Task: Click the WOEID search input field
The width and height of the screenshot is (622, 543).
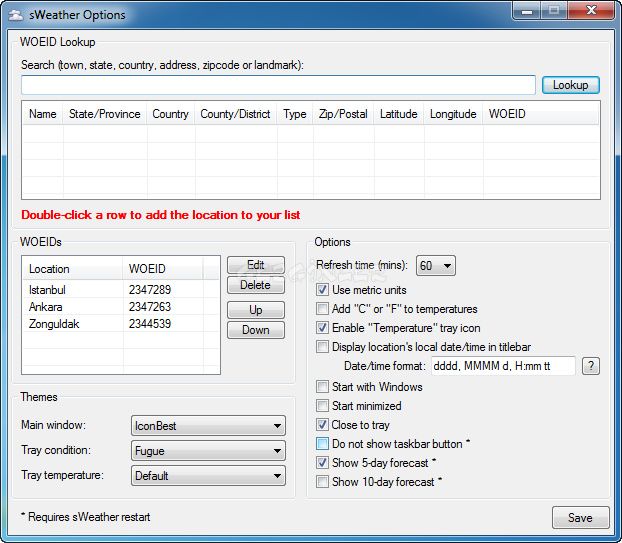Action: 278,85
